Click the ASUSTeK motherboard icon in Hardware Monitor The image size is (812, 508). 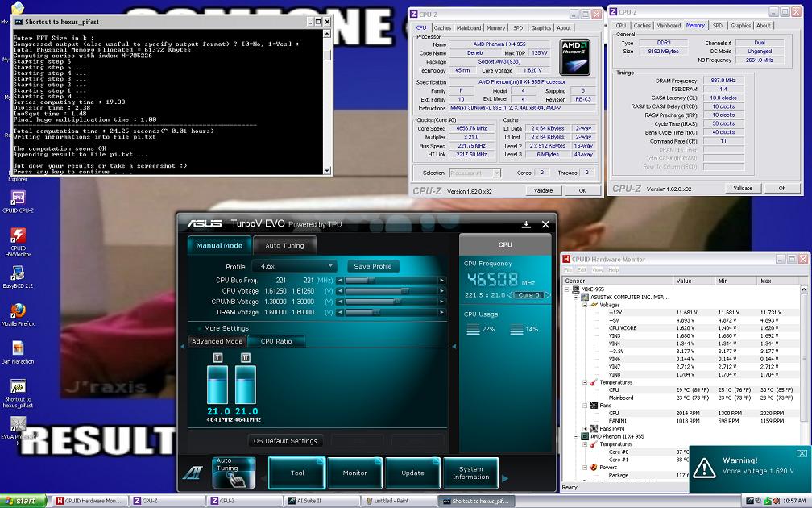(585, 297)
